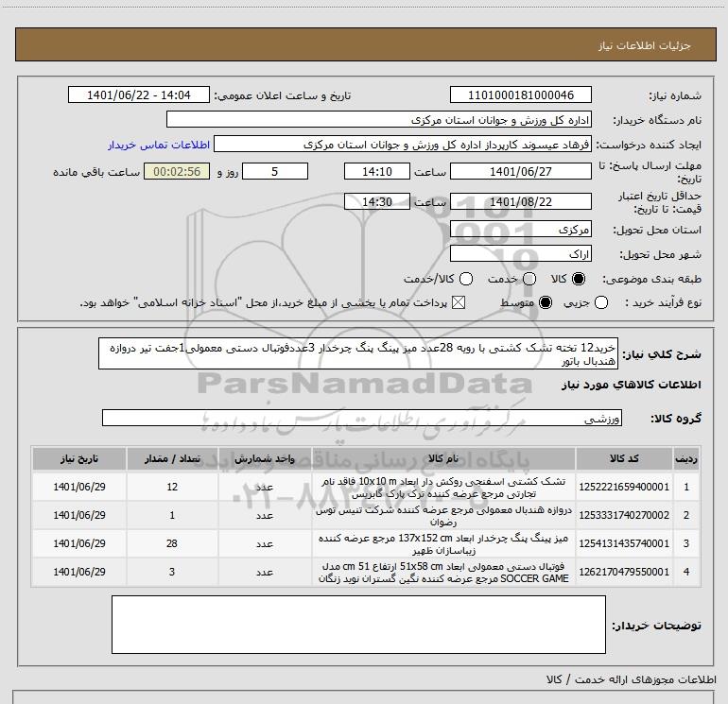This screenshot has height=704, width=728.
Task: Click the response deadline date 1401/06/27
Action: pyautogui.click(x=520, y=172)
